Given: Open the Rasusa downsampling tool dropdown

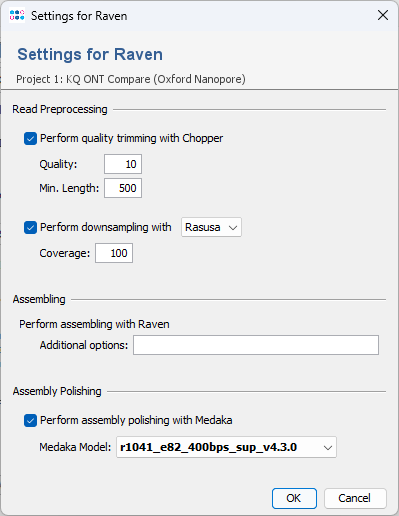Looking at the screenshot, I should [x=211, y=227].
